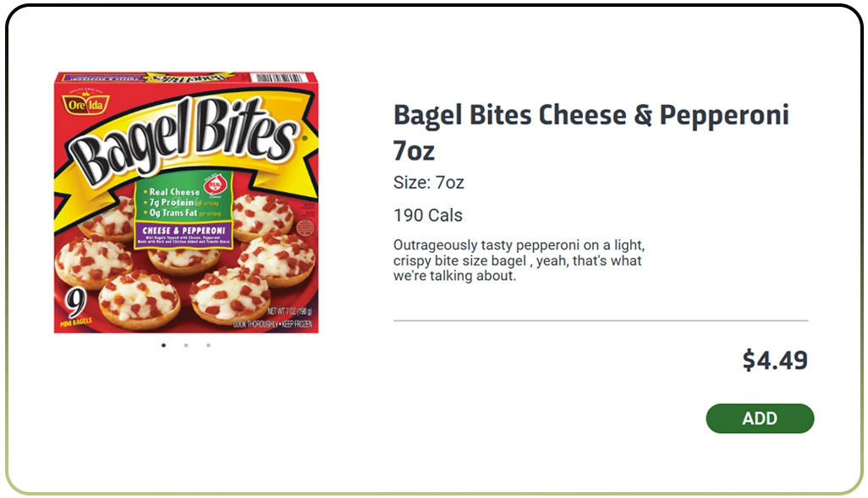Click the $4.49 price
The image size is (868, 498).
(x=774, y=360)
